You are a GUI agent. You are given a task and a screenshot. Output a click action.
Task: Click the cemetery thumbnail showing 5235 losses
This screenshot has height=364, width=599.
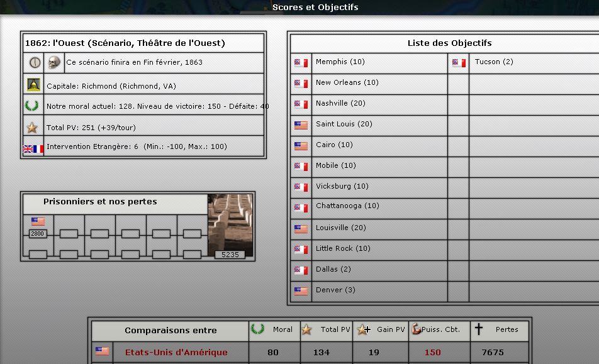pyautogui.click(x=230, y=225)
